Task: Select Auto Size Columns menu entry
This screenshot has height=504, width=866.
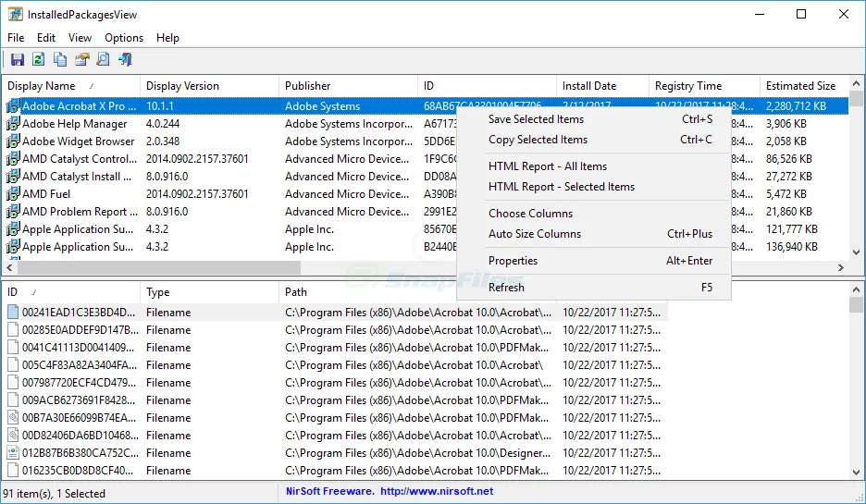Action: click(x=594, y=234)
